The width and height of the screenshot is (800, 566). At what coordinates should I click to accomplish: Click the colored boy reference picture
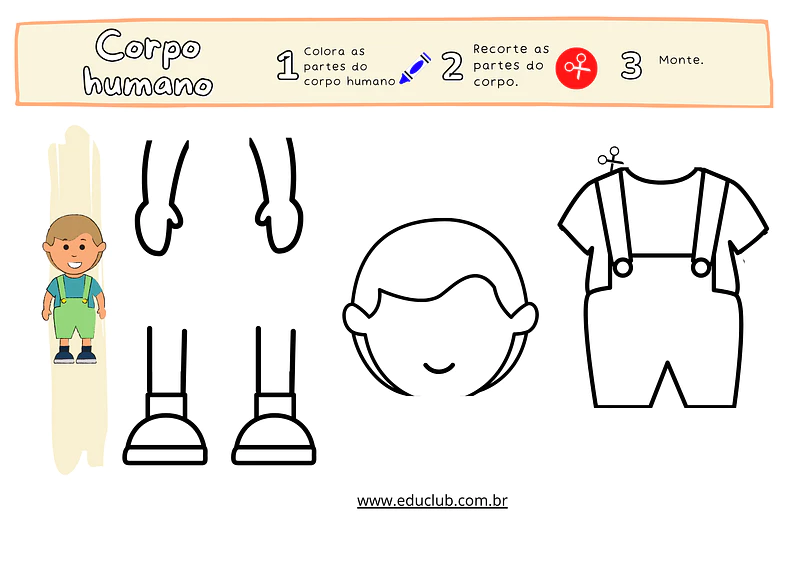pyautogui.click(x=75, y=290)
